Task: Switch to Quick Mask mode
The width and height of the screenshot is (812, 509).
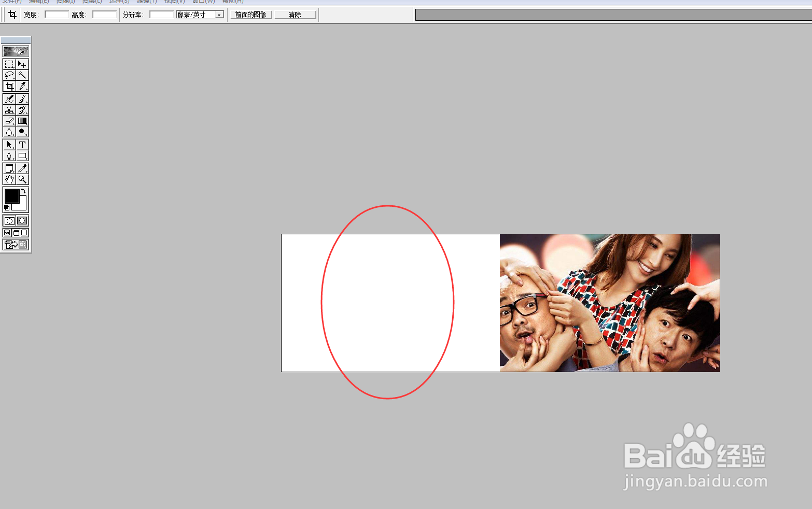Action: point(22,221)
